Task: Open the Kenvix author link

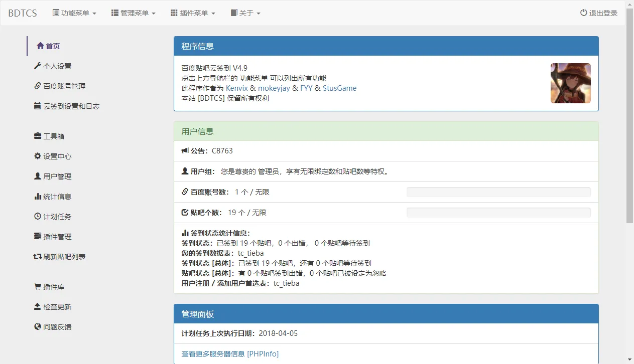Action: coord(237,88)
